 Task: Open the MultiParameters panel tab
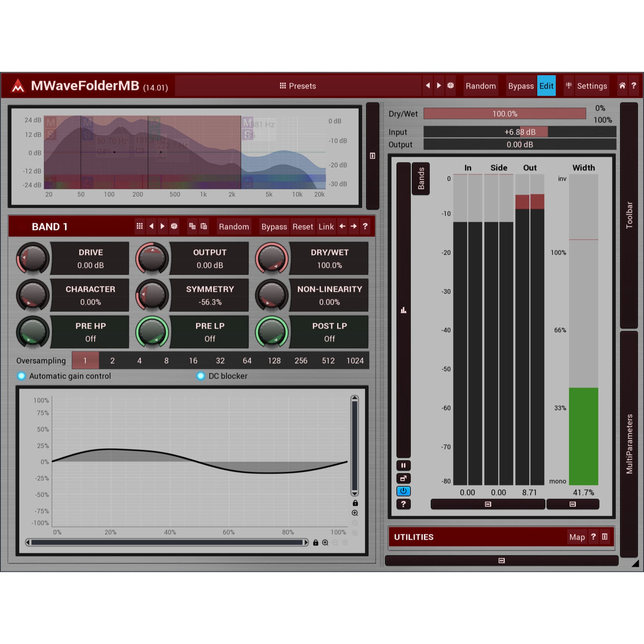point(629,444)
